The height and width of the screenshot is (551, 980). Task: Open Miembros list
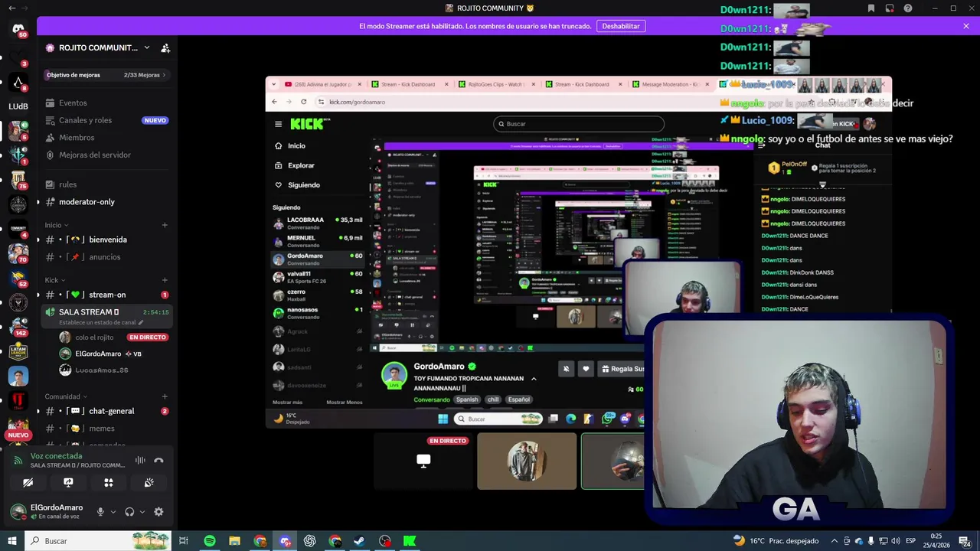[x=107, y=138]
